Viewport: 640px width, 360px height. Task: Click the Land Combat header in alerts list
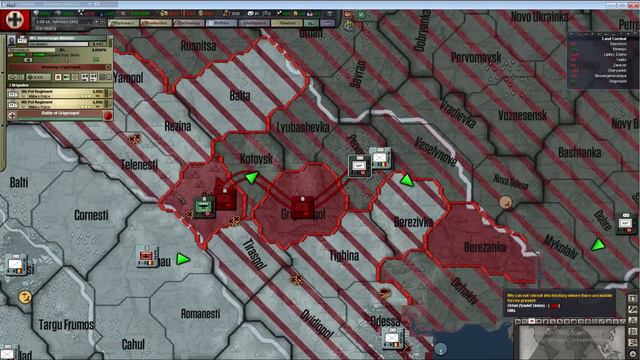coord(614,38)
